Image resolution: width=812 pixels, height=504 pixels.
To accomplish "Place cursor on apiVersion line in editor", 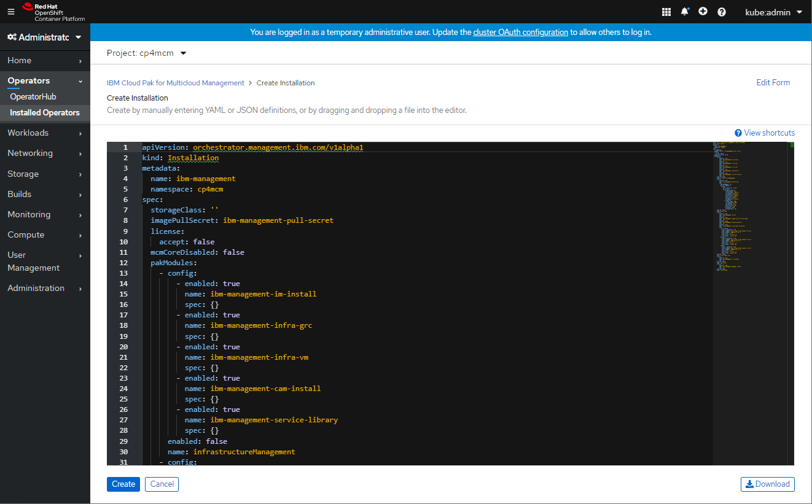I will (x=253, y=147).
